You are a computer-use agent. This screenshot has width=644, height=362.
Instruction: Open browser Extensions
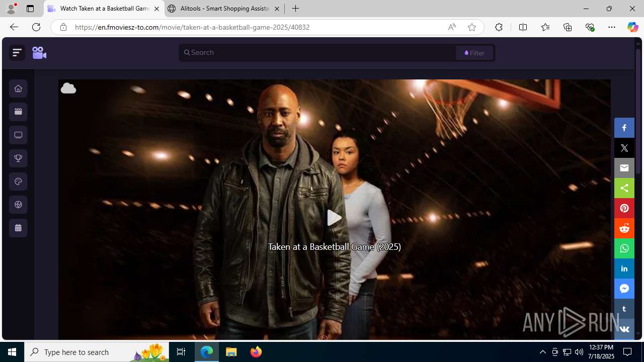(499, 27)
